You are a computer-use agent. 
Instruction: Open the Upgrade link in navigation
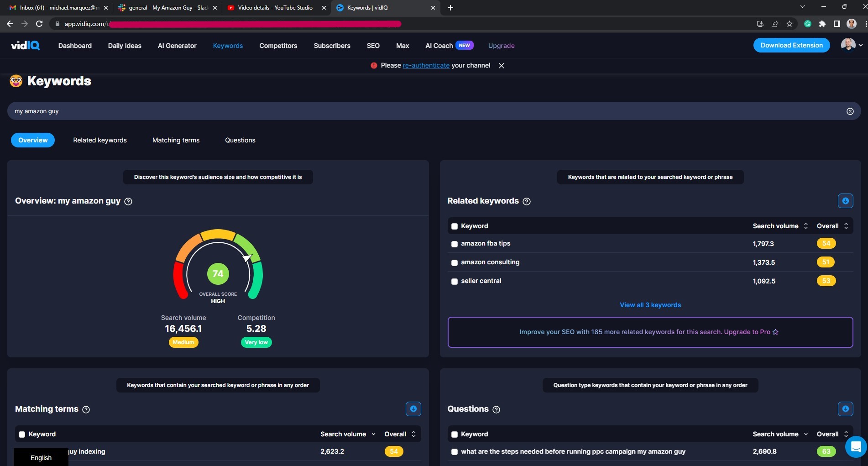tap(501, 46)
